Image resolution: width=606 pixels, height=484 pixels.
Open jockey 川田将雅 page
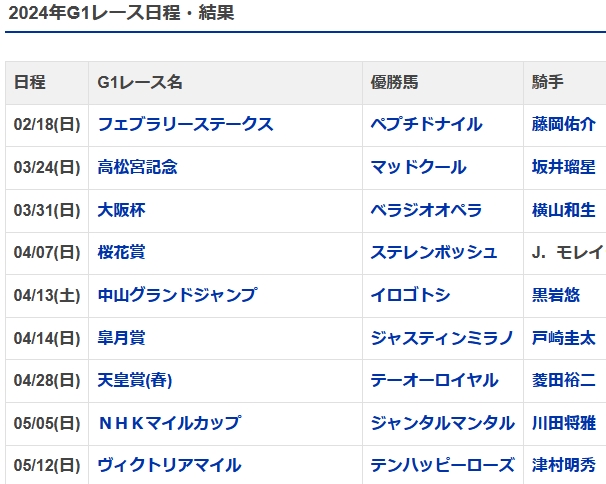click(x=564, y=423)
